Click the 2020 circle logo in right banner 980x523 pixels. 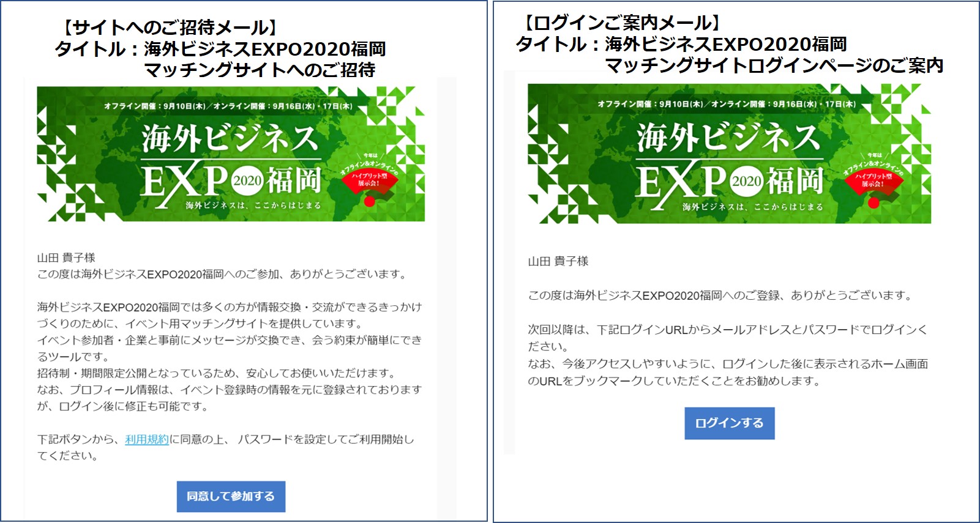click(747, 181)
